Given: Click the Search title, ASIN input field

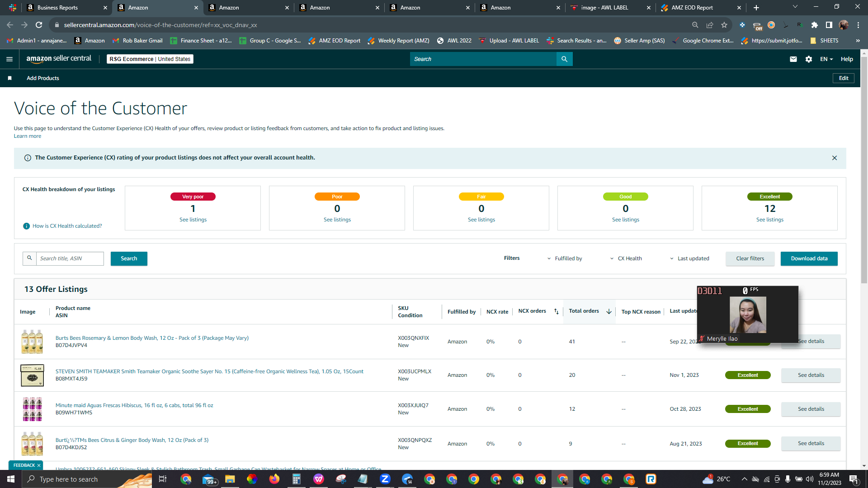Looking at the screenshot, I should click(70, 258).
